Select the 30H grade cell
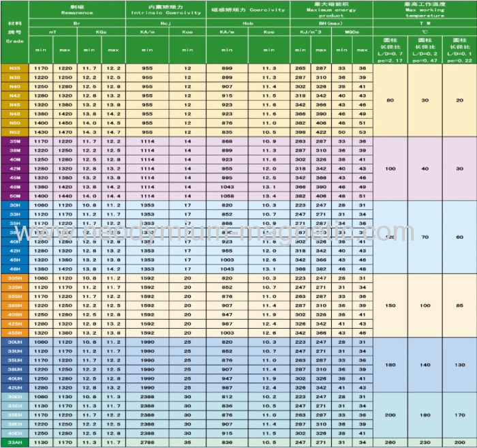477x448 pixels. coord(14,205)
